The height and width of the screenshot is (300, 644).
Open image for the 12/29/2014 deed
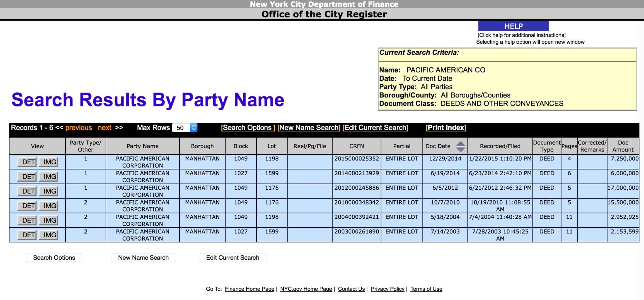click(x=50, y=162)
